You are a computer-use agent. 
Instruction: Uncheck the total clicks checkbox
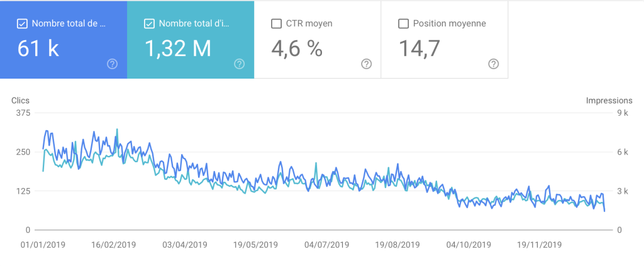point(22,24)
